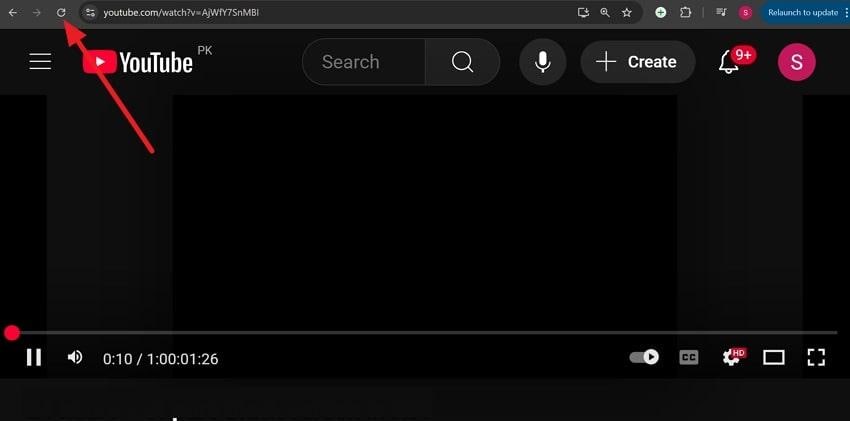Mute the video volume speaker
Viewport: 850px width, 421px height.
[75, 357]
